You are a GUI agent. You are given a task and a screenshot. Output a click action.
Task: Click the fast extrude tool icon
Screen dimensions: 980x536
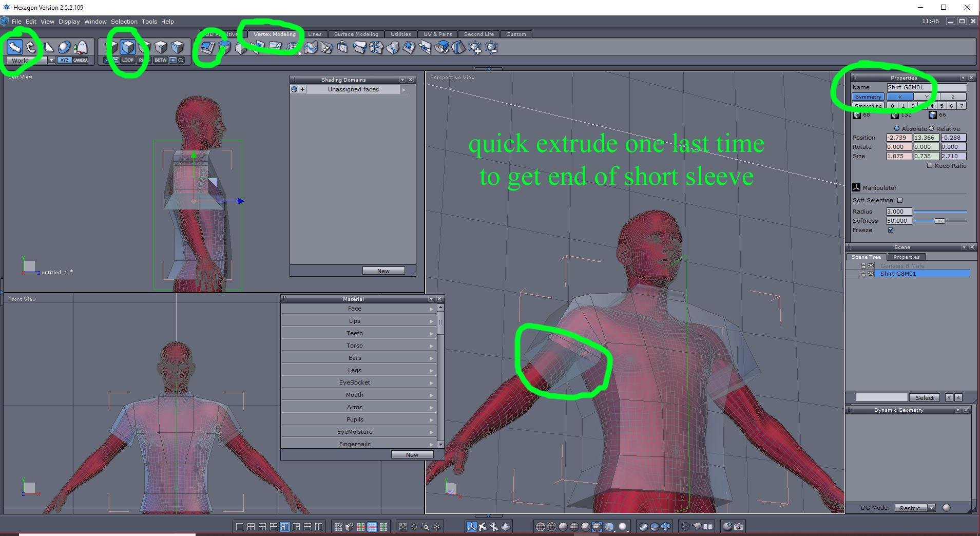coord(207,48)
